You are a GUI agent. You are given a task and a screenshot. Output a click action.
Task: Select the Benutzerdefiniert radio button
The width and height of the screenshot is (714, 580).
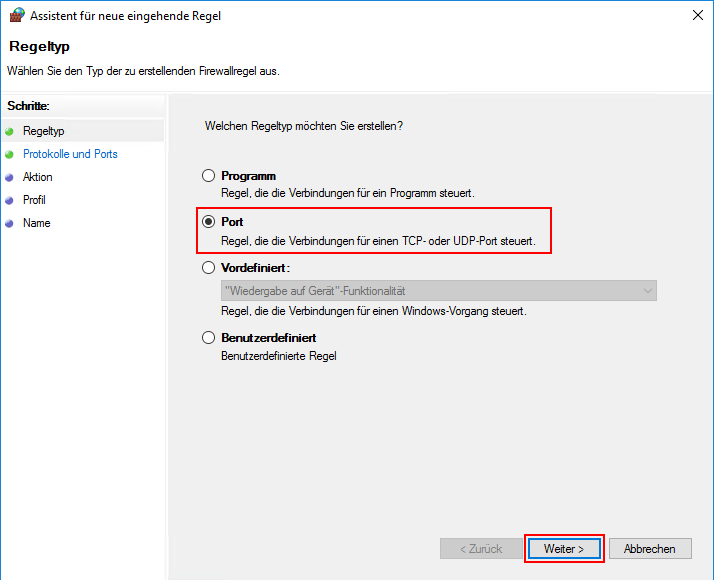tap(209, 338)
